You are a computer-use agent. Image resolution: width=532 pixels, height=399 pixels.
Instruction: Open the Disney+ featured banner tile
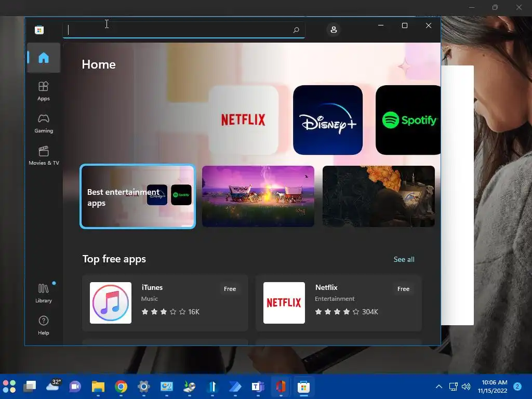click(328, 120)
